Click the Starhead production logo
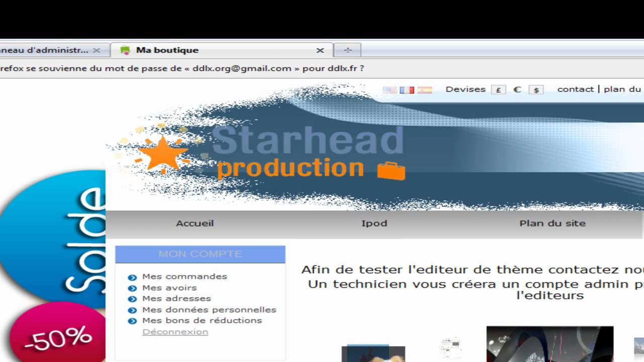 (308, 153)
